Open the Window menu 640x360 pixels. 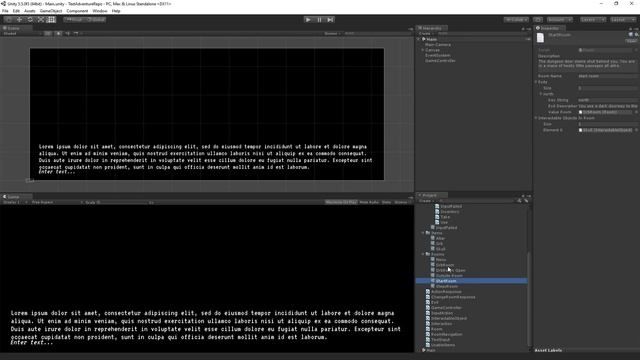coord(100,11)
